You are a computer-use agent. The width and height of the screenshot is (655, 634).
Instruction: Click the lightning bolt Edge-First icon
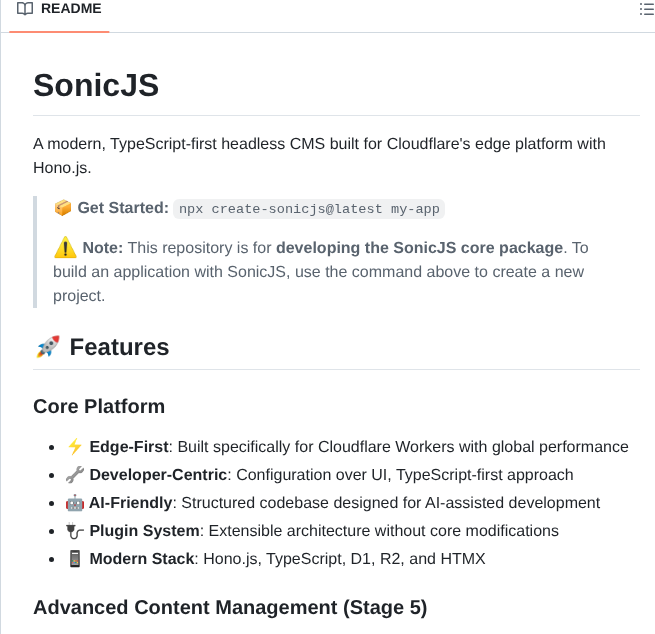pyautogui.click(x=75, y=446)
